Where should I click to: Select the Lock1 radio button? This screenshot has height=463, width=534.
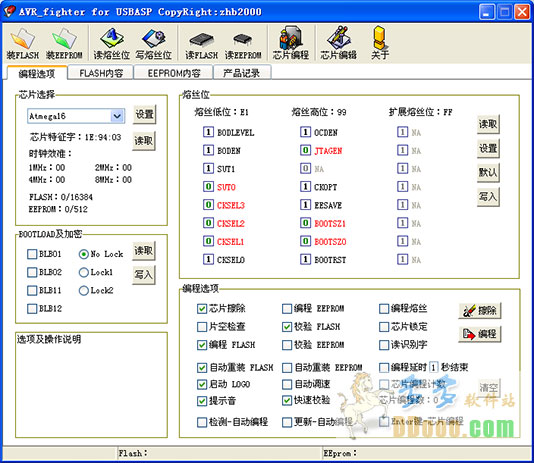pyautogui.click(x=83, y=272)
